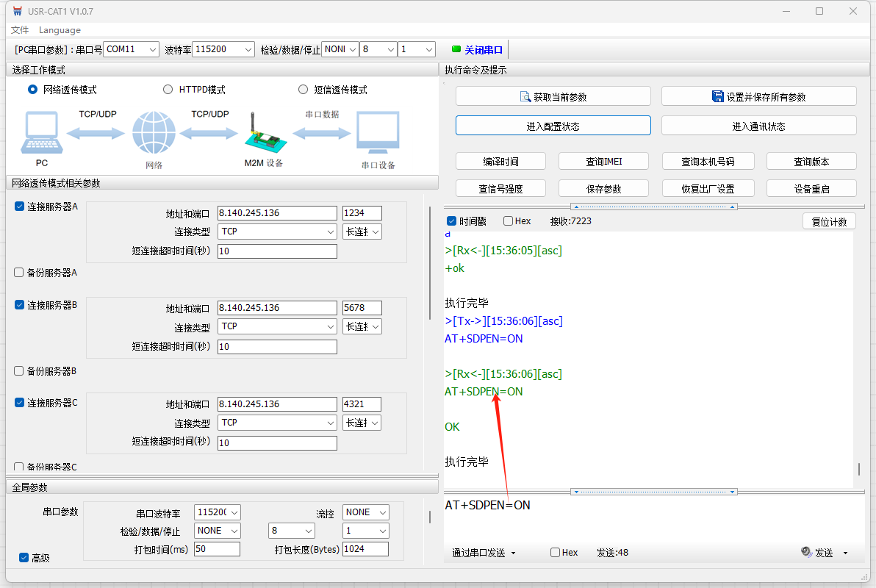Screen dimensions: 876x588
Task: Click the 查询IMEI button
Action: (603, 162)
